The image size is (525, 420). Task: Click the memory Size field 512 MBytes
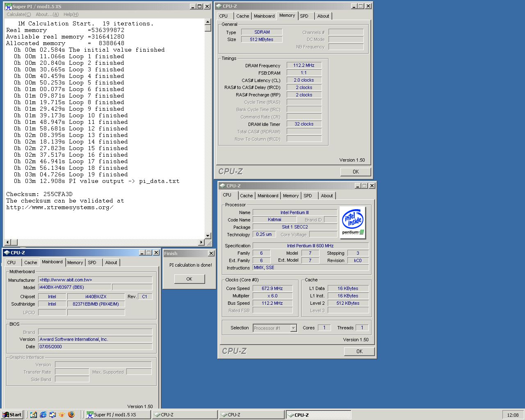[262, 39]
